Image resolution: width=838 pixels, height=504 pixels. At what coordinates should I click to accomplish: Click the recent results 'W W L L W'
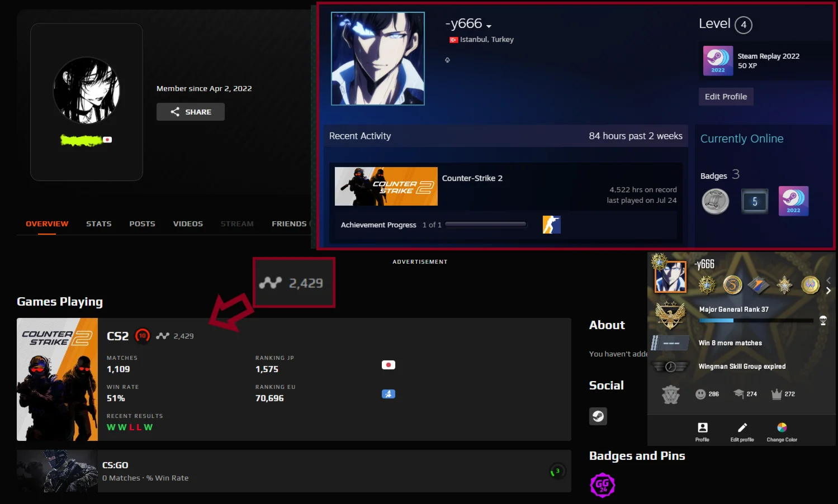[x=130, y=427]
